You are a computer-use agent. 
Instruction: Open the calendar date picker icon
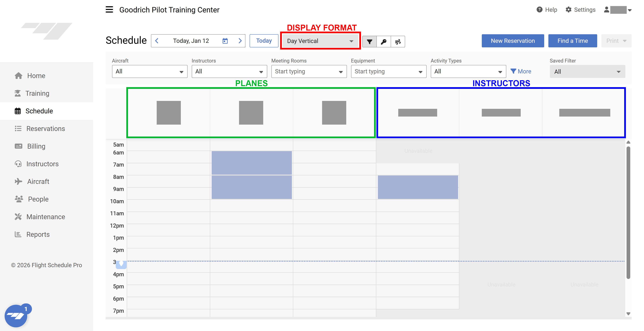click(225, 41)
